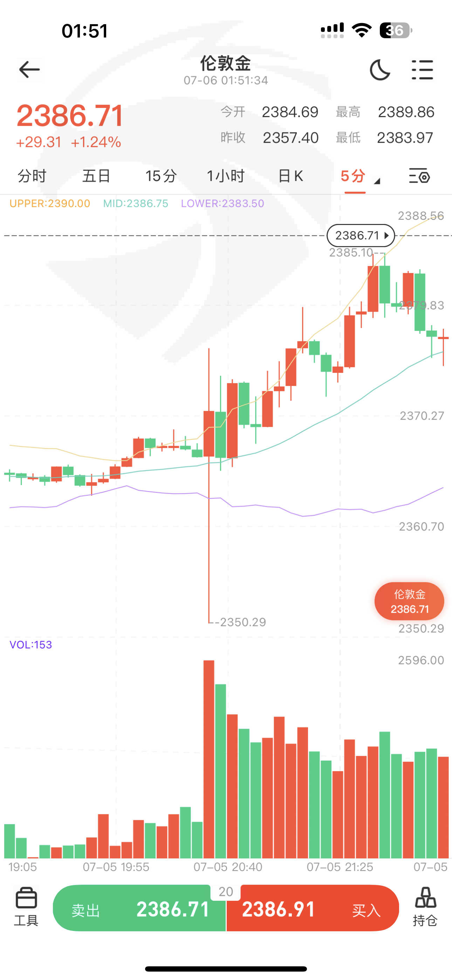Switch to the 日K tab
This screenshot has width=452, height=980.
291,176
